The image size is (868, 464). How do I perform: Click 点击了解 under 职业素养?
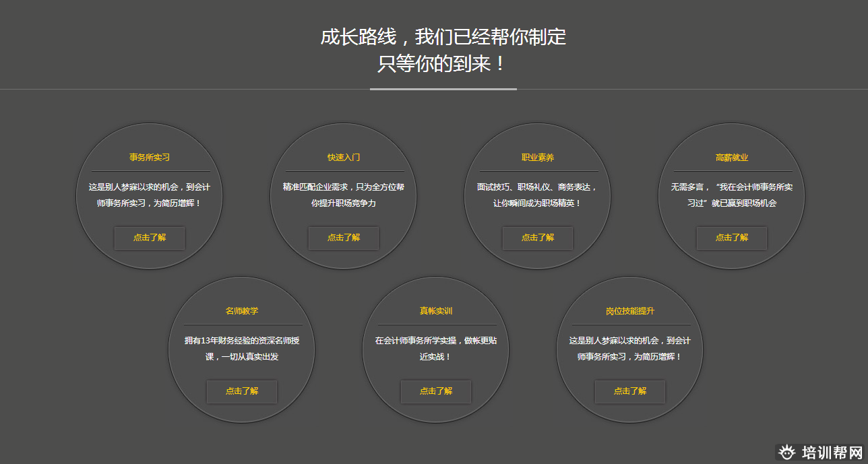click(538, 238)
